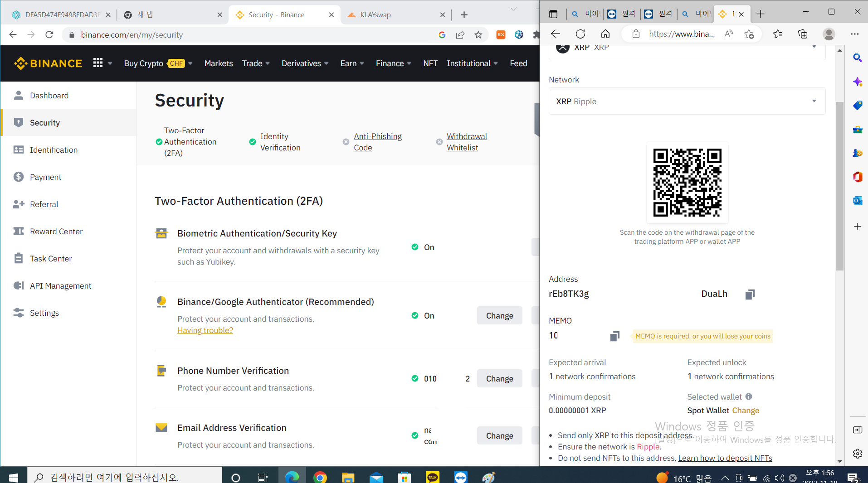Change Binance/Google Authenticator setting
Screen dimensions: 868x483
tap(499, 315)
